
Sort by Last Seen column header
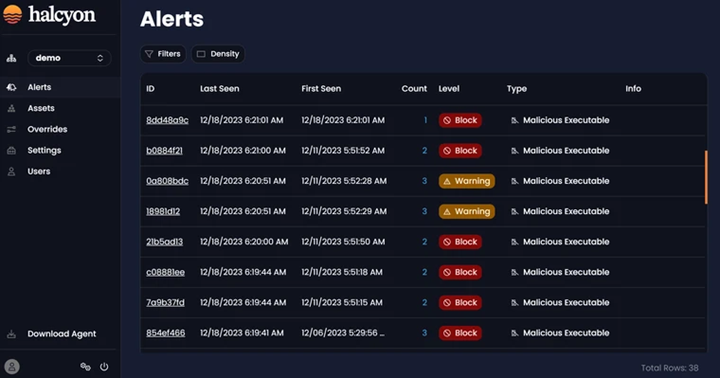pyautogui.click(x=219, y=89)
